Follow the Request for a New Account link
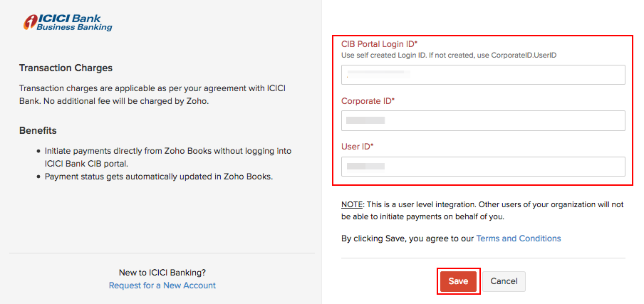This screenshot has height=304, width=644. (162, 285)
